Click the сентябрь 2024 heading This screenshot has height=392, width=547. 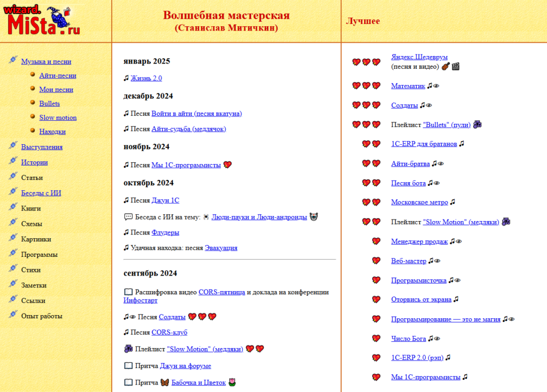click(x=150, y=273)
